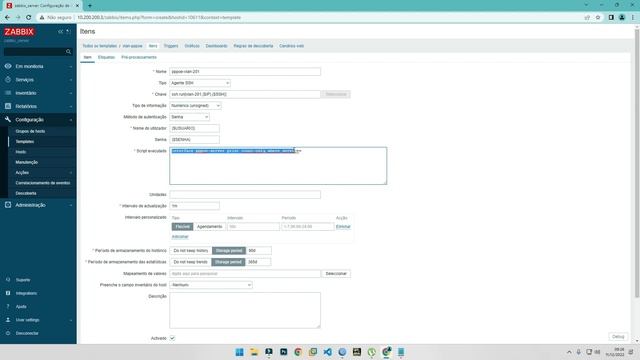Toggle the Activado checkbox
The image size is (640, 360).
pyautogui.click(x=172, y=338)
